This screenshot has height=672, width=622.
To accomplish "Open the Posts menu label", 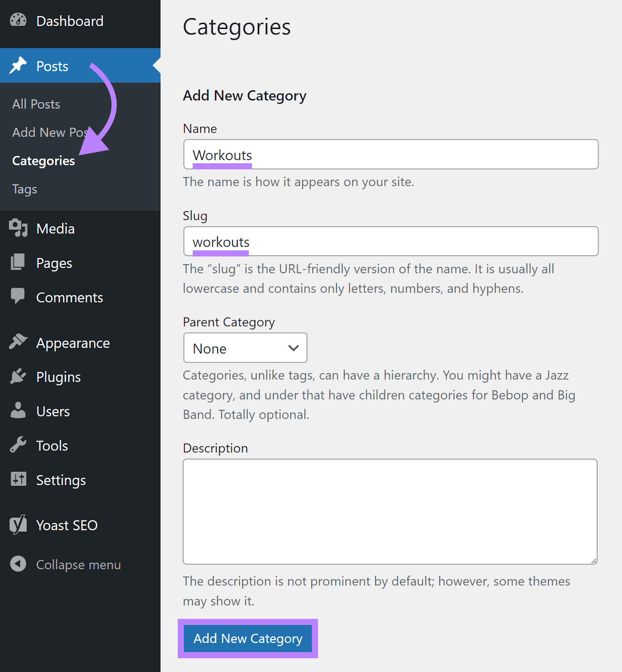I will tap(52, 66).
